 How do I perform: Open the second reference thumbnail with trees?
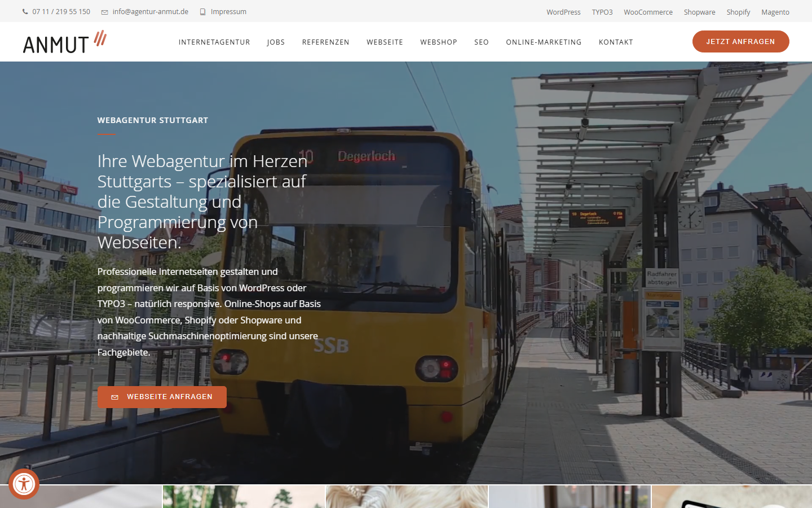244,497
